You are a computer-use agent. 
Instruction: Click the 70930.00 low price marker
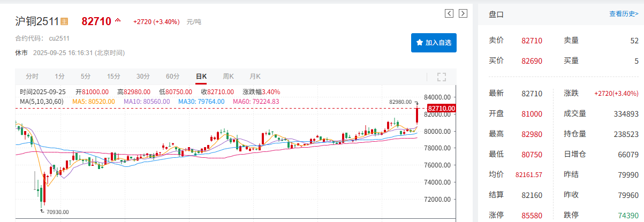[57, 212]
